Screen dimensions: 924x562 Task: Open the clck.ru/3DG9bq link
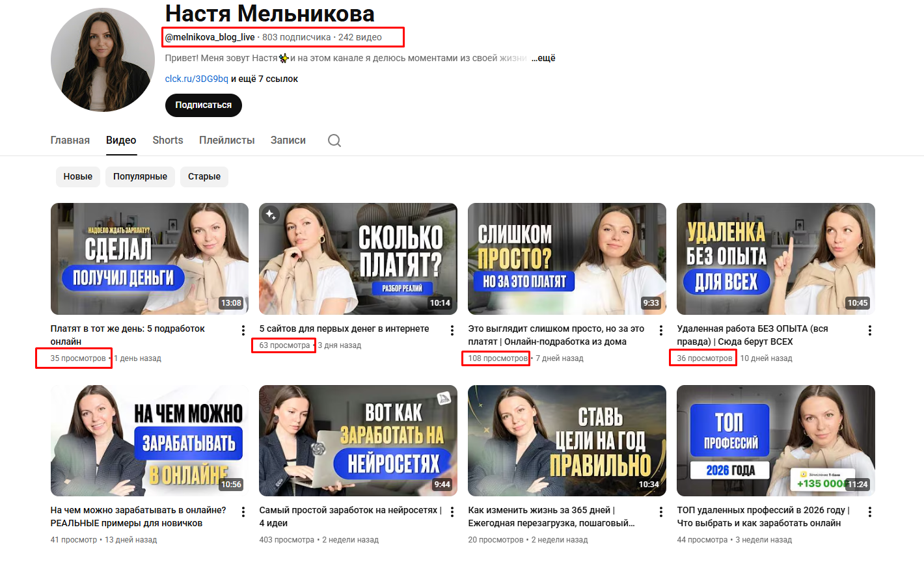click(x=197, y=79)
